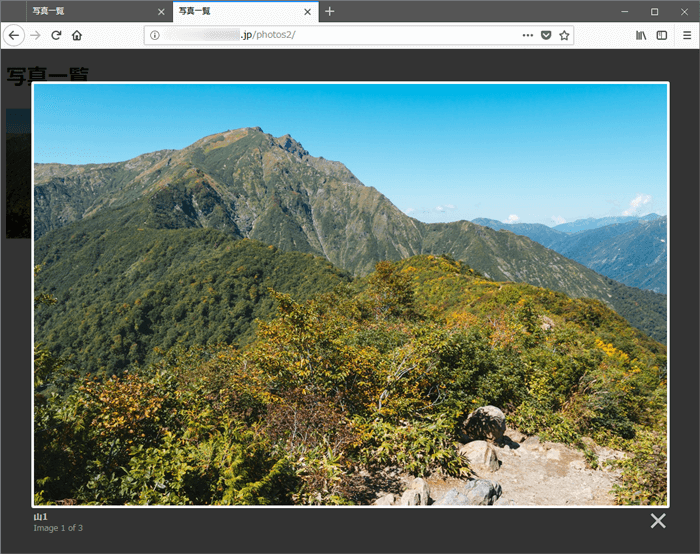This screenshot has width=700, height=554.
Task: Click the forward navigation arrow
Action: pyautogui.click(x=36, y=35)
